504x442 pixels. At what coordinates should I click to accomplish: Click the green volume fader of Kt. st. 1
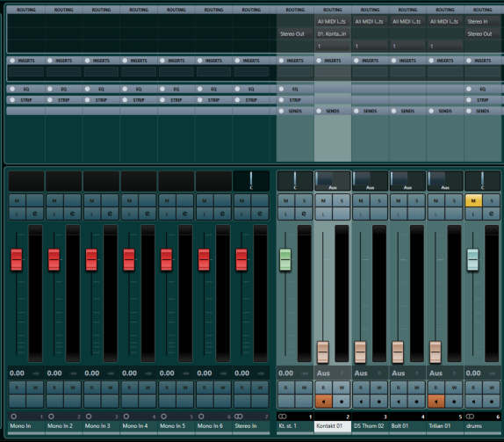pos(285,259)
